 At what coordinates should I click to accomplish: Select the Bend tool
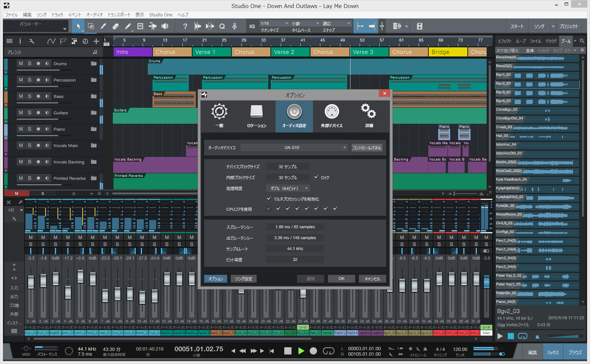[153, 26]
